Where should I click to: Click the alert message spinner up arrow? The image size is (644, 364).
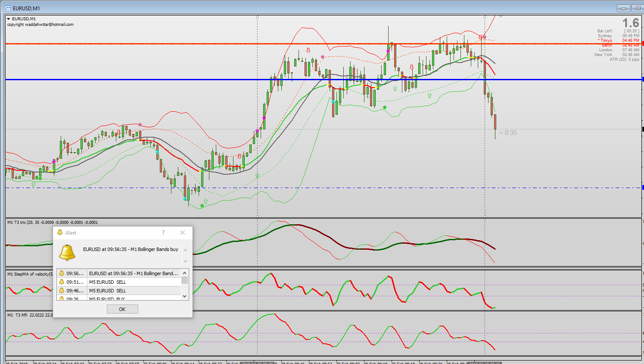pos(186,250)
